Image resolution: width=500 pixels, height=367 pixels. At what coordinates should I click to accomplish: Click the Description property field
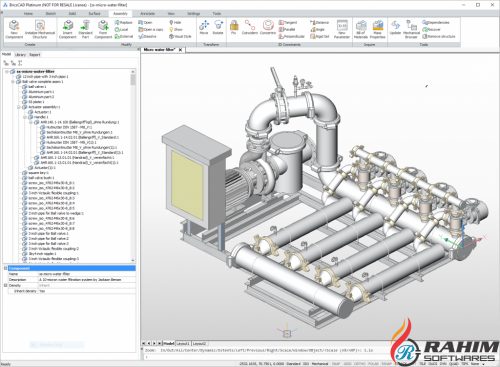click(x=87, y=280)
